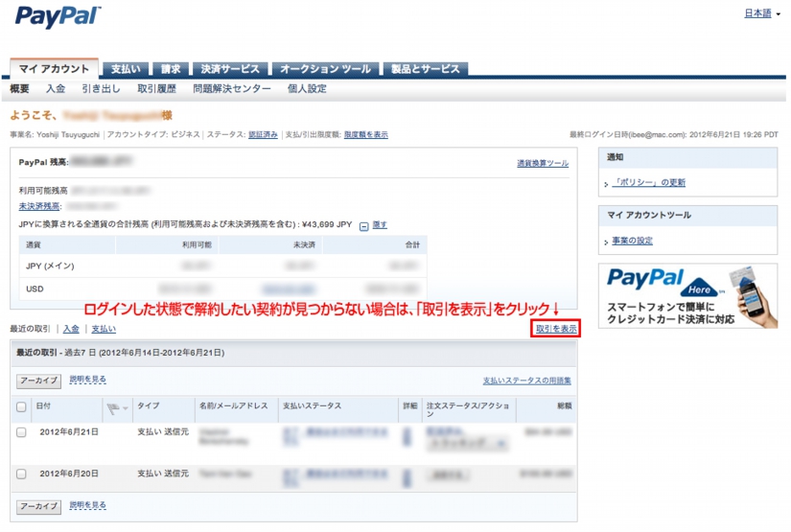Click the minus collapse icon beside 隠す
791x532 pixels.
click(363, 226)
